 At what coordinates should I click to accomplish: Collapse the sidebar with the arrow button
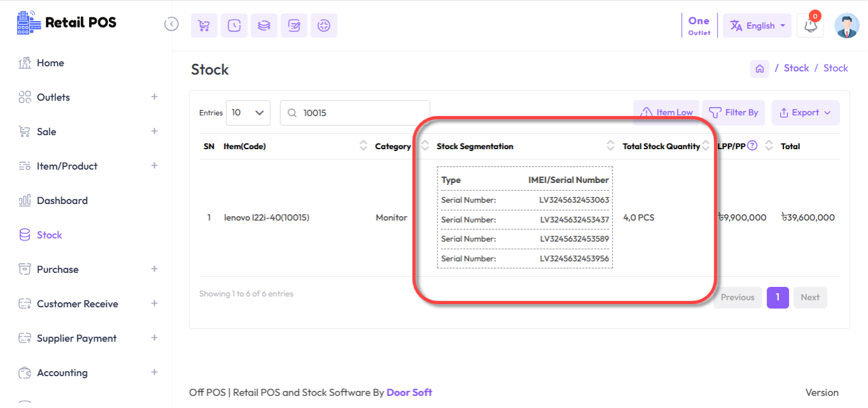tap(171, 24)
